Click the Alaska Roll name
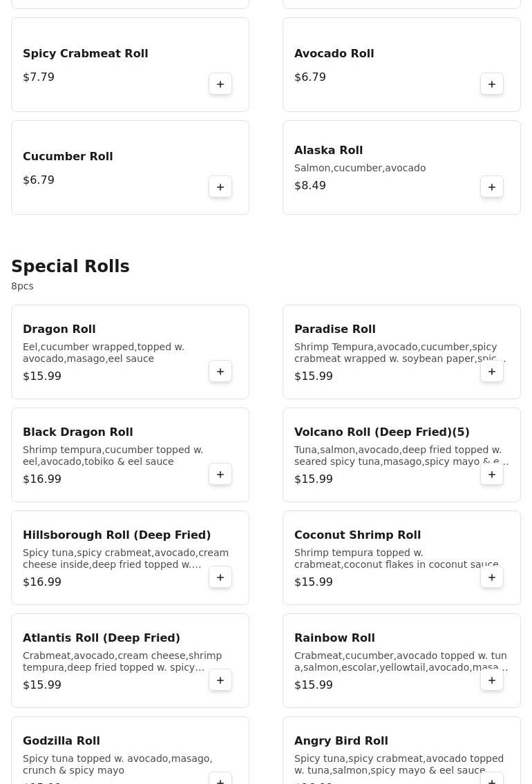The image size is (532, 784). 328,151
